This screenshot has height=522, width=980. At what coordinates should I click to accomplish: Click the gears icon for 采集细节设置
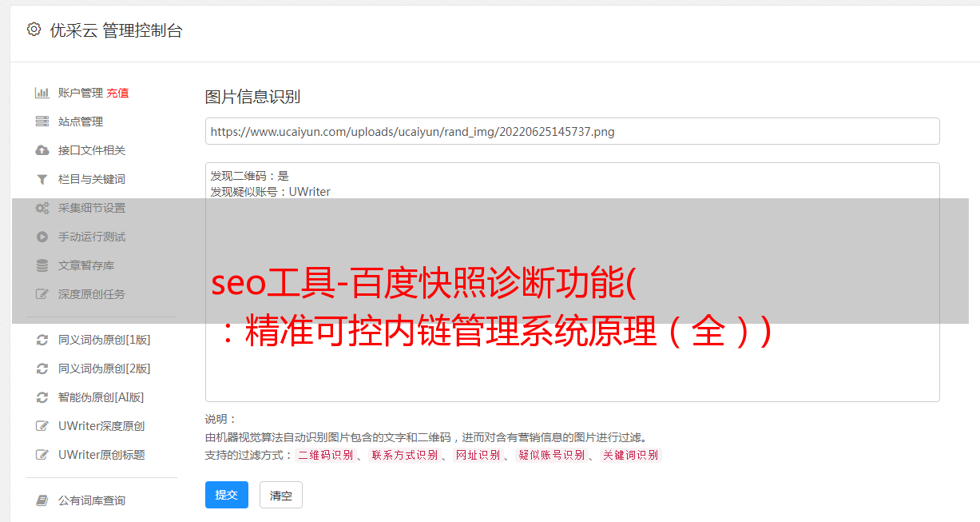(42, 208)
